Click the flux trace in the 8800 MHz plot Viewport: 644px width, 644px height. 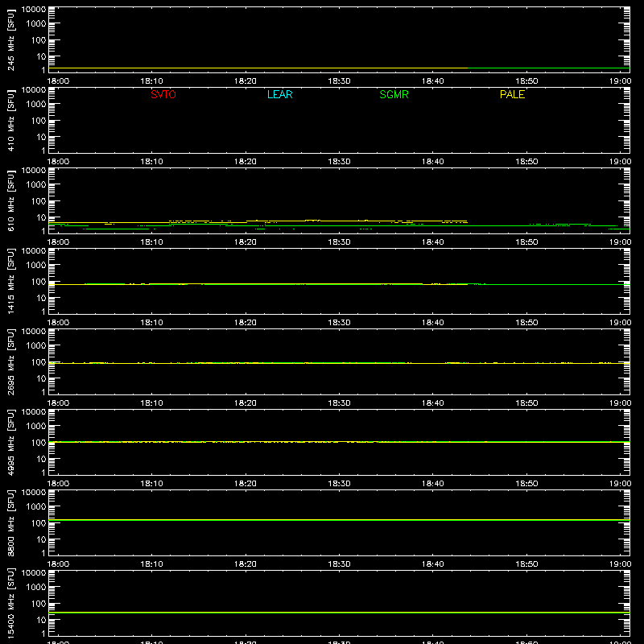coord(339,520)
